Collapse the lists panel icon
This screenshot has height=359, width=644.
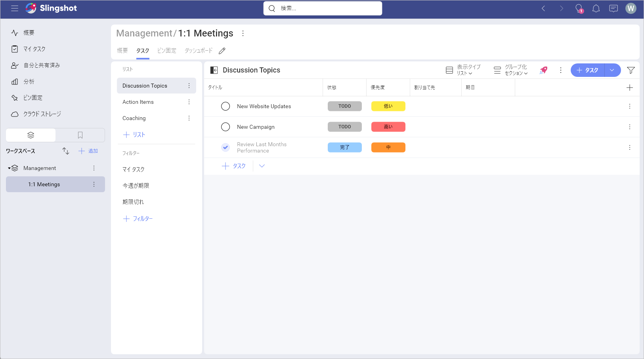pos(214,70)
